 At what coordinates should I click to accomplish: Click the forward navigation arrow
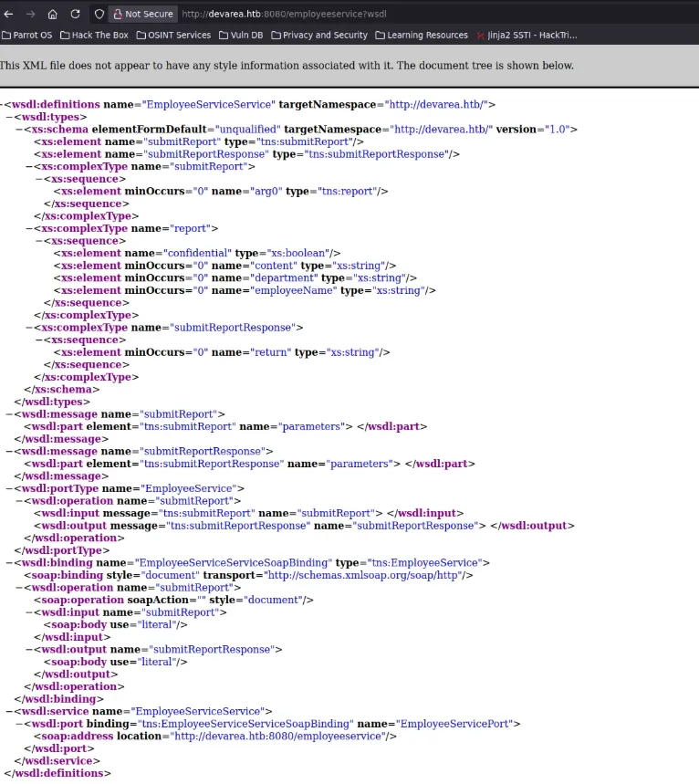(30, 14)
